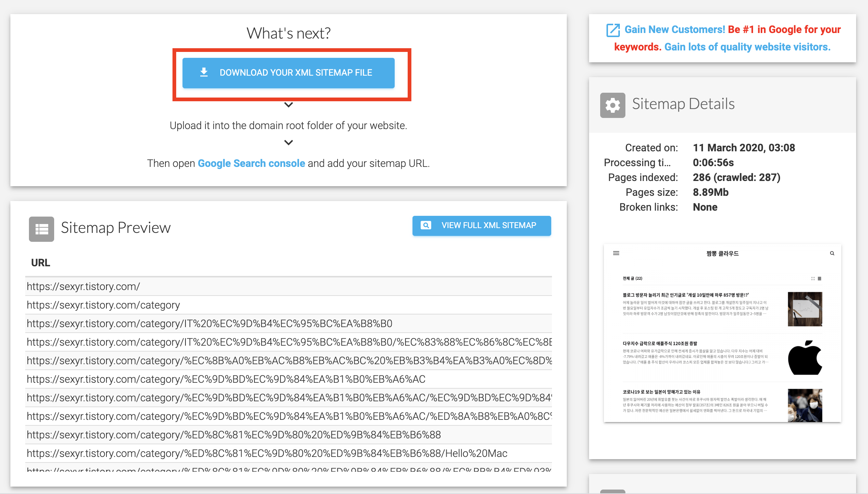Open the hamburger menu in website preview

[616, 253]
